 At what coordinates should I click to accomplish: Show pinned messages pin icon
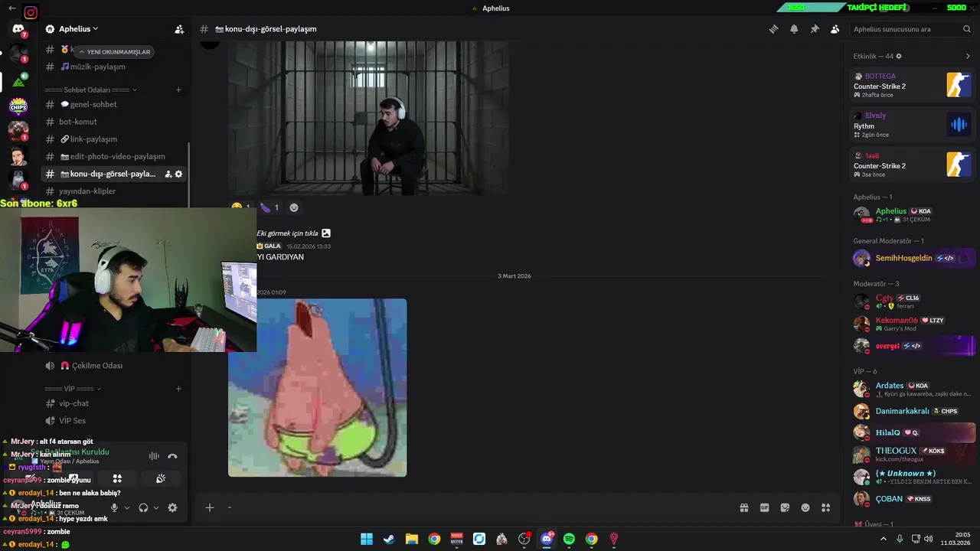(815, 29)
